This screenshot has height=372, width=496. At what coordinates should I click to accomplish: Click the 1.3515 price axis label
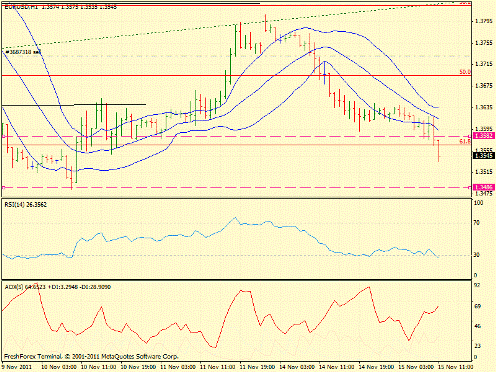[483, 172]
